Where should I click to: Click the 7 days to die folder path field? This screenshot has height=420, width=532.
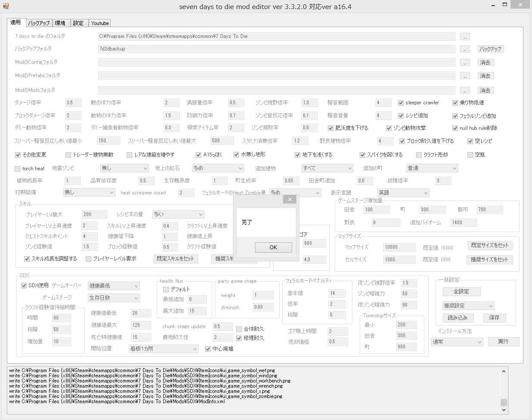coord(277,37)
